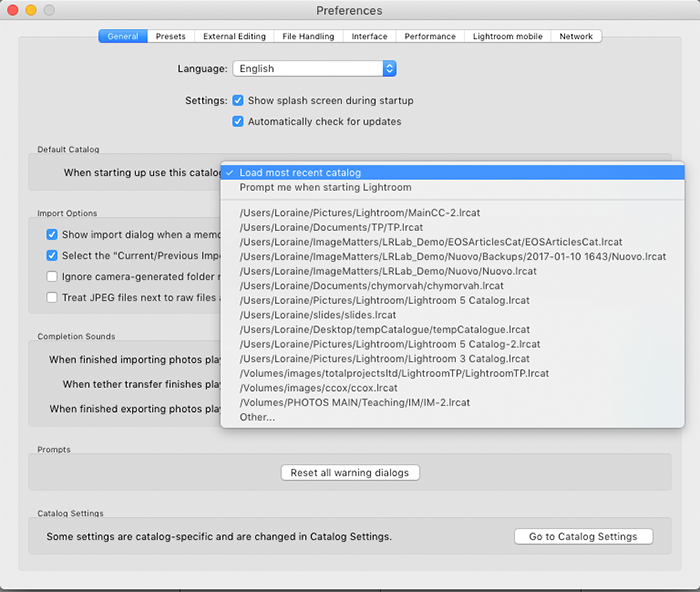Select the ccox.lrcat catalog
700x592 pixels.
pos(452,388)
